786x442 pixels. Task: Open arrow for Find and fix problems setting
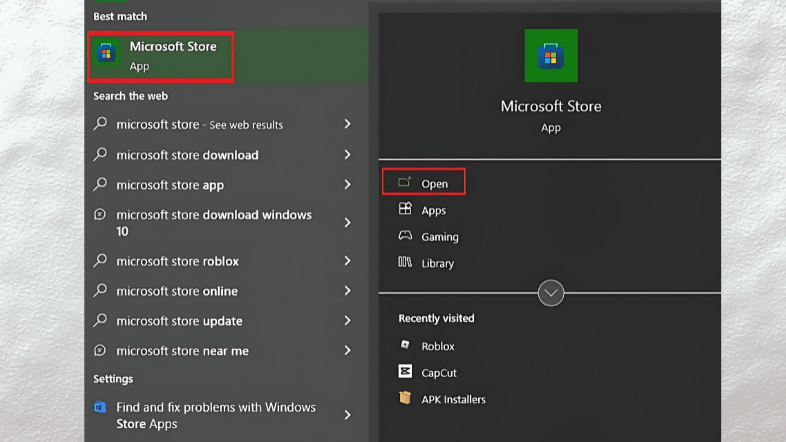(x=347, y=415)
